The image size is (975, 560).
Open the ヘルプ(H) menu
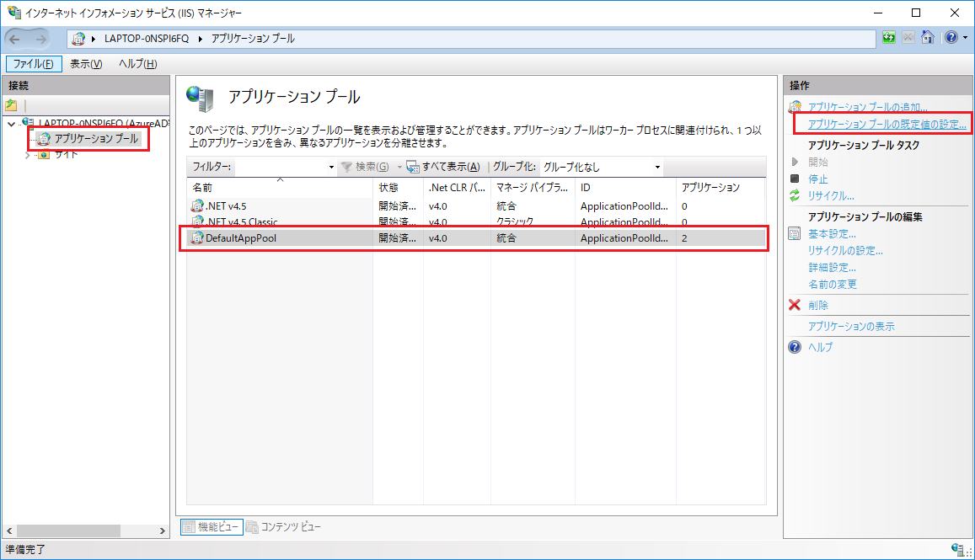click(137, 63)
